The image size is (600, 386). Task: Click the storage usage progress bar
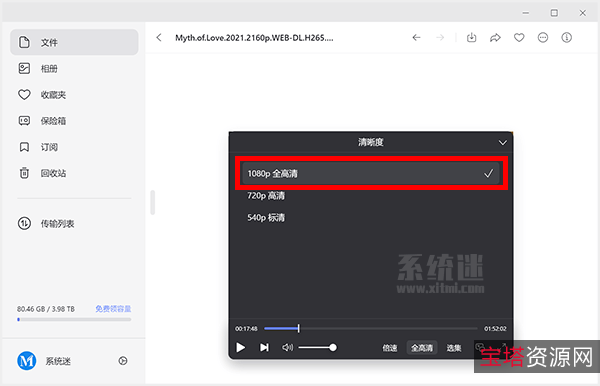(74, 319)
